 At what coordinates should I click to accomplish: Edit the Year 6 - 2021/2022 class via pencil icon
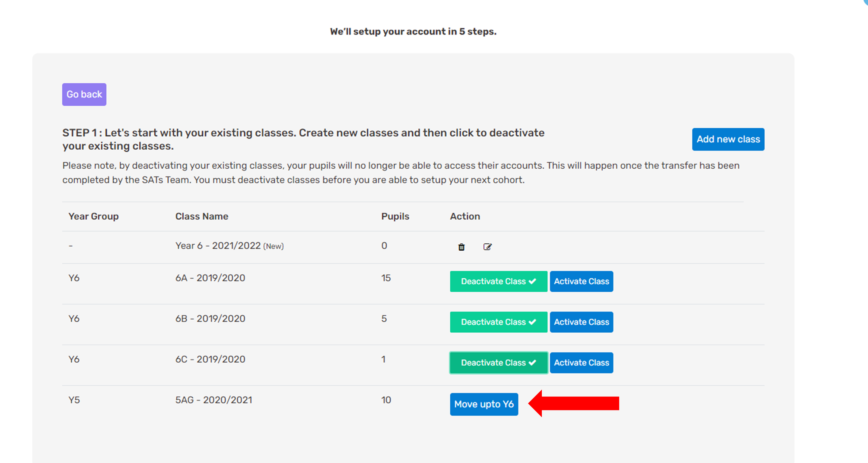487,247
